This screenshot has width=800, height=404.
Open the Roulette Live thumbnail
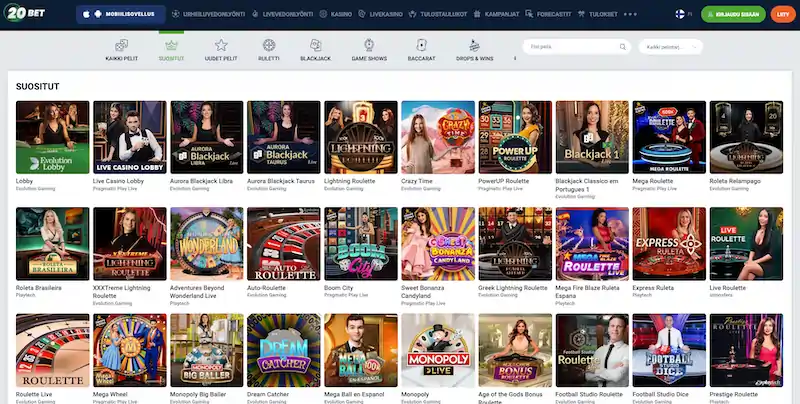(53, 350)
